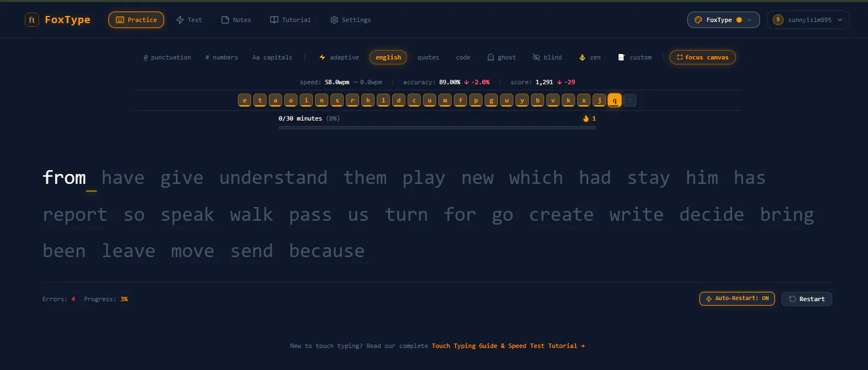Image resolution: width=868 pixels, height=370 pixels.
Task: Click the letter a key tile
Action: click(x=275, y=100)
